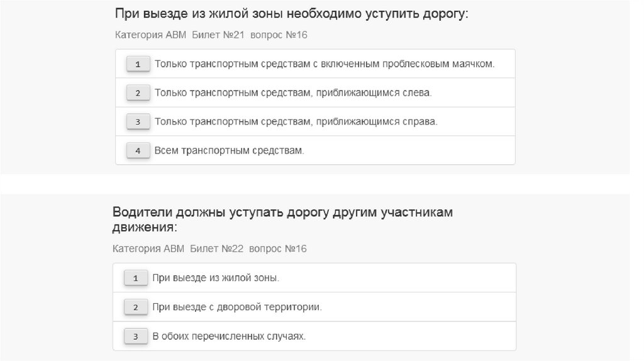This screenshot has width=644, height=361.
Task: Select button 4 next to 'Всем транспортным средствам'
Action: tap(138, 151)
